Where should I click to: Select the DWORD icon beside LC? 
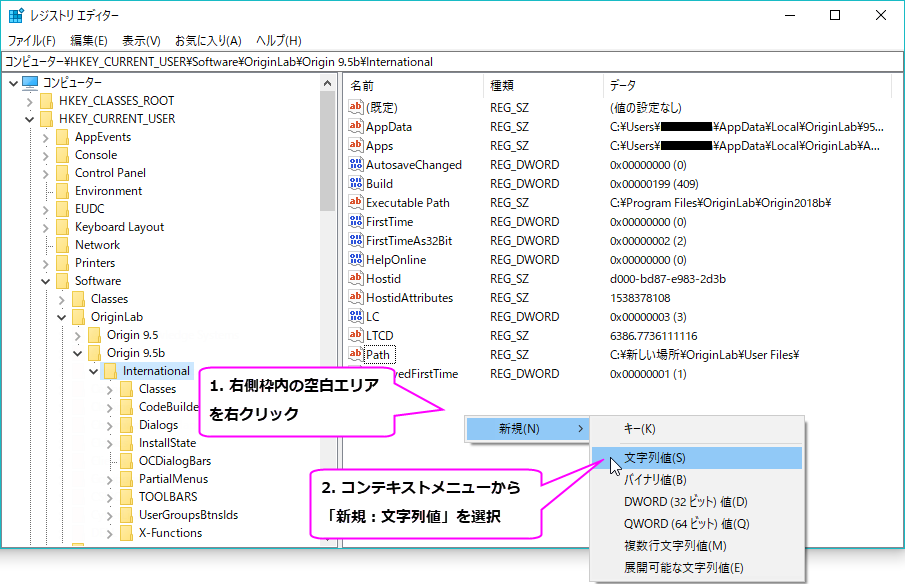point(356,316)
